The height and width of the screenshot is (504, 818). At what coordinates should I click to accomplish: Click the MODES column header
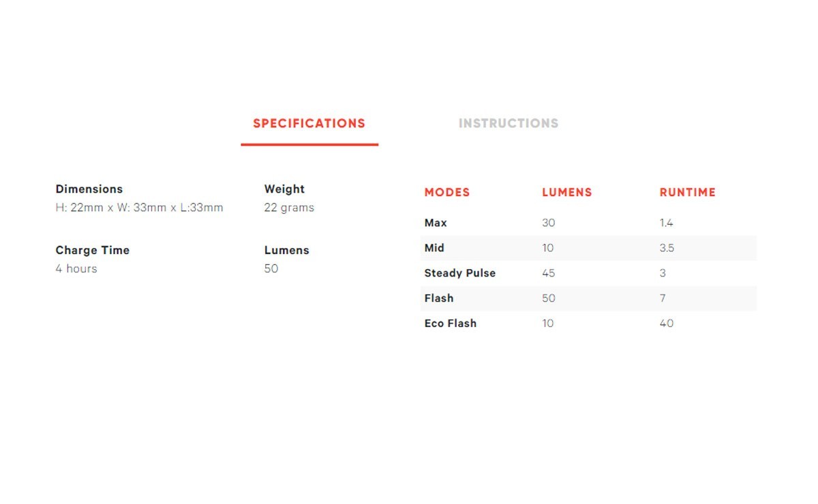tap(447, 193)
